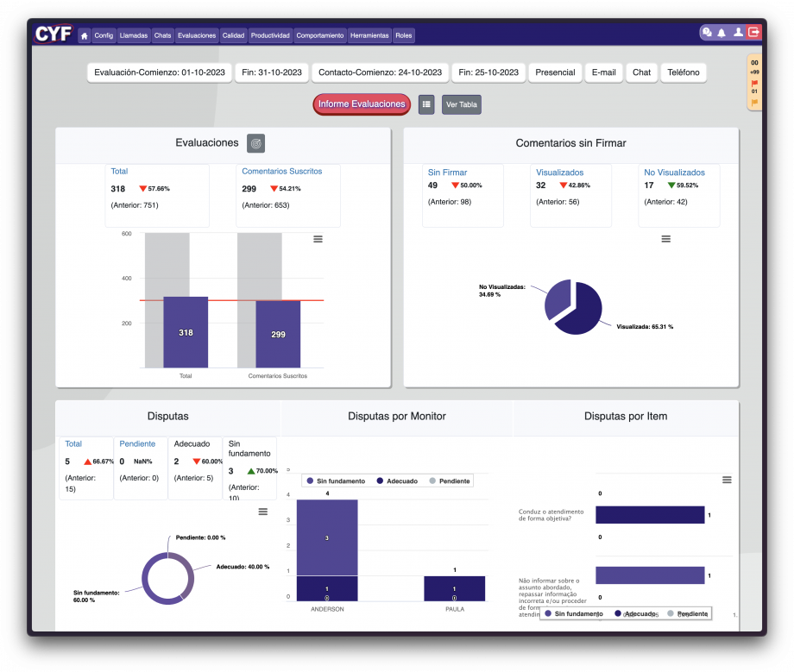
Task: Toggle the Presencial channel filter
Action: click(x=555, y=72)
